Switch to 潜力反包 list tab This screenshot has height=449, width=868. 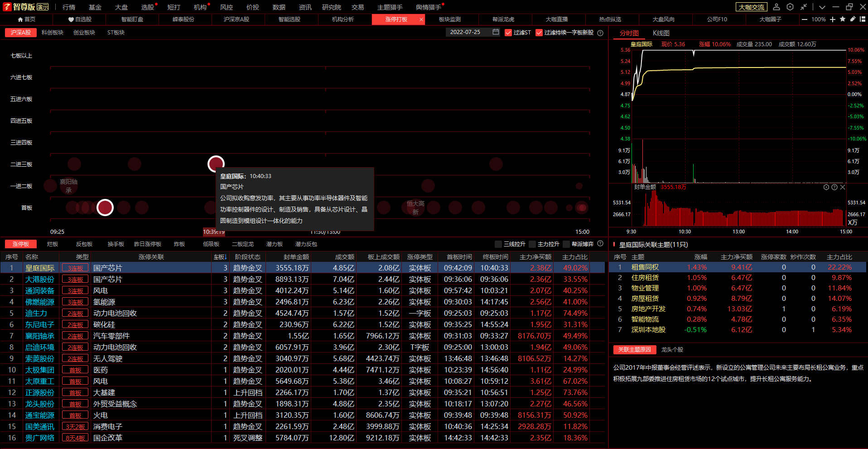tap(306, 244)
